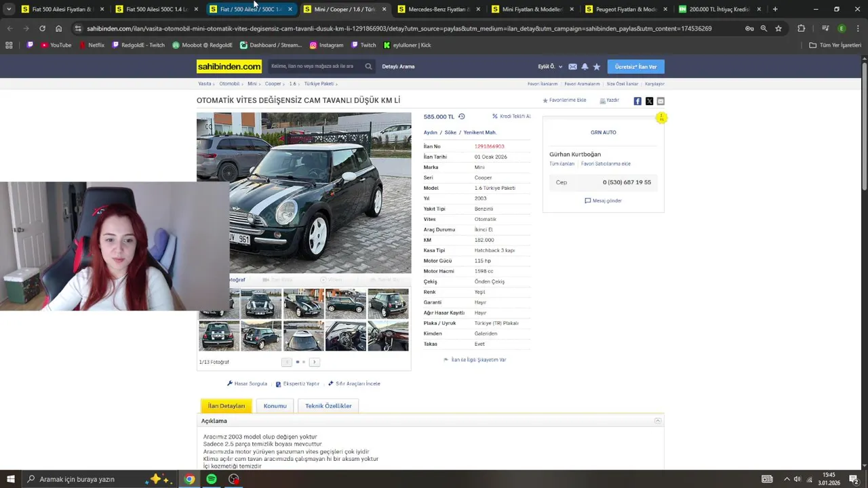
Task: Open Chrome zoom magnifier in address bar
Action: point(764,28)
